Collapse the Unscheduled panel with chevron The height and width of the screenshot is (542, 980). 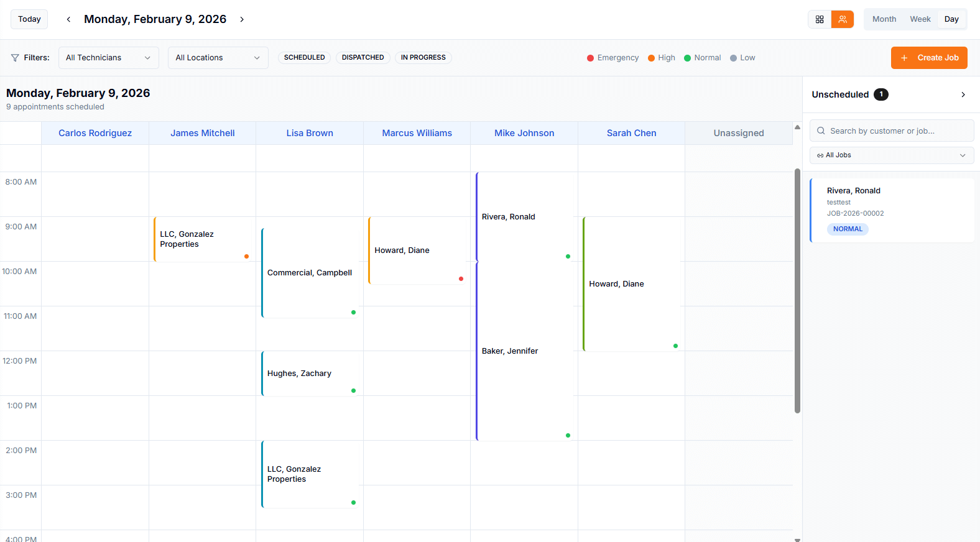[x=963, y=94]
